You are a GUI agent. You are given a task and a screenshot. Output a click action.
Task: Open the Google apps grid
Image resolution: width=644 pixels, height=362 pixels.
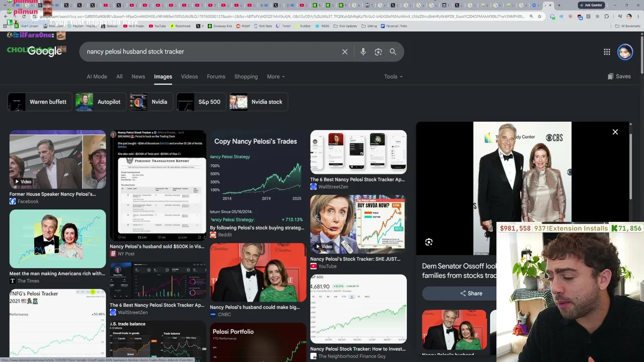coord(607,52)
